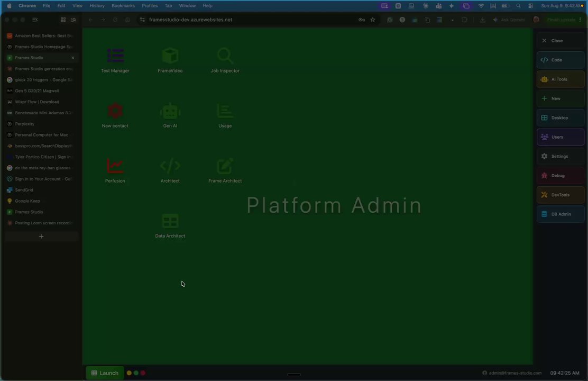
Task: Click the Close button in side panel
Action: (x=561, y=41)
